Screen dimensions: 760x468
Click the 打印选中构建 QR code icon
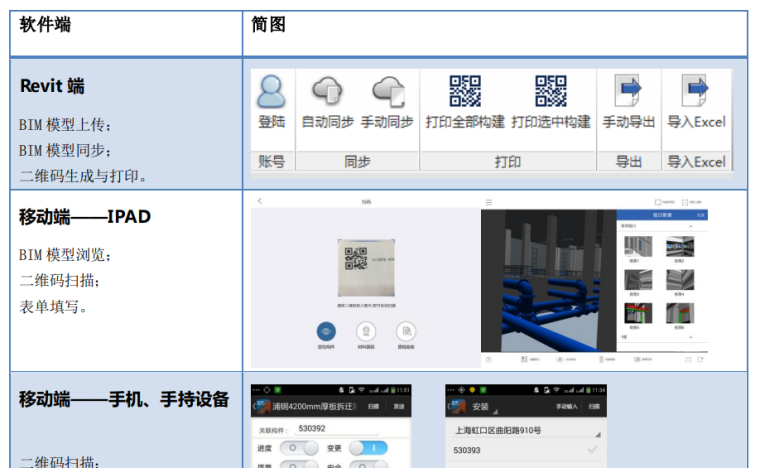551,91
